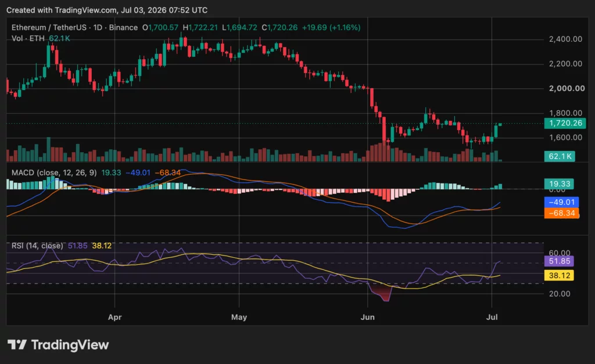
Task: Click the 60.00 RSI axis label
Action: point(560,253)
